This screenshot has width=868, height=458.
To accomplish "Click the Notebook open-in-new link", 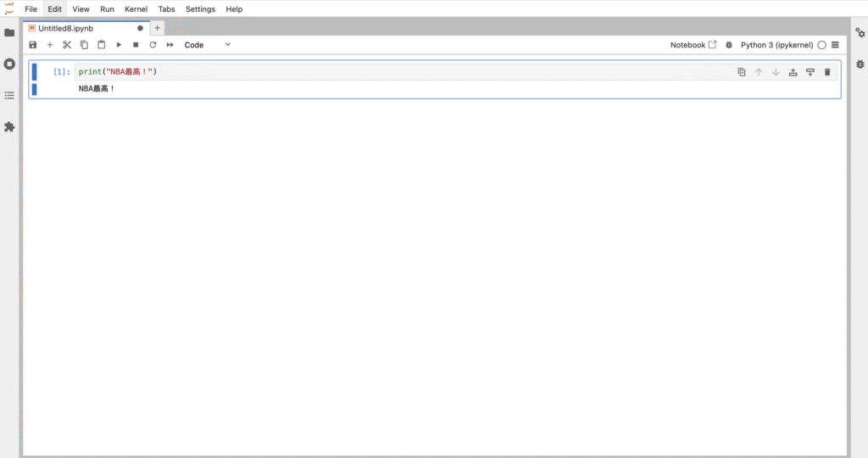I will click(x=693, y=45).
